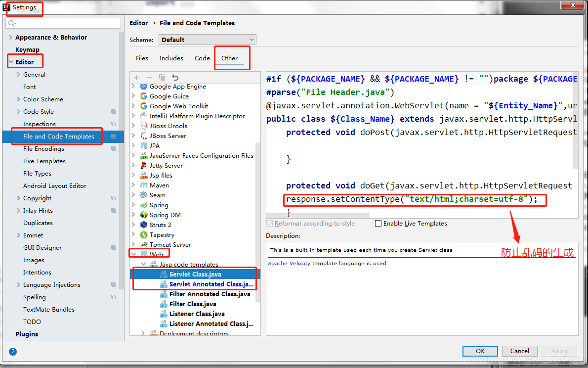Viewport: 588px width, 368px height.
Task: Open File Types settings
Action: click(x=37, y=174)
